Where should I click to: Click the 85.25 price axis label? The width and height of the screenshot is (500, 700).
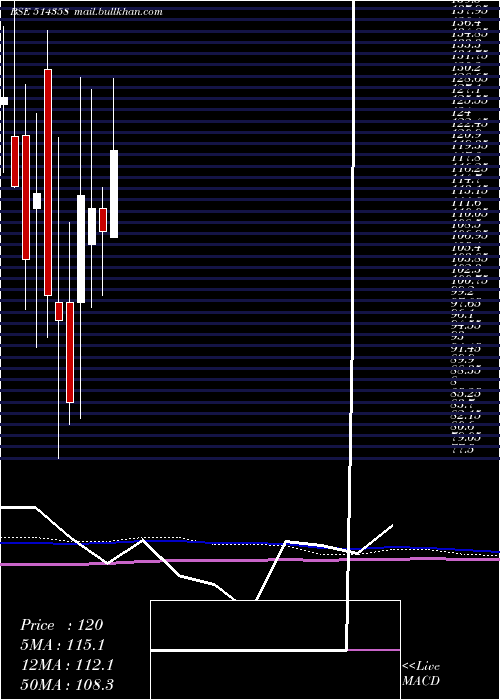pos(467,394)
